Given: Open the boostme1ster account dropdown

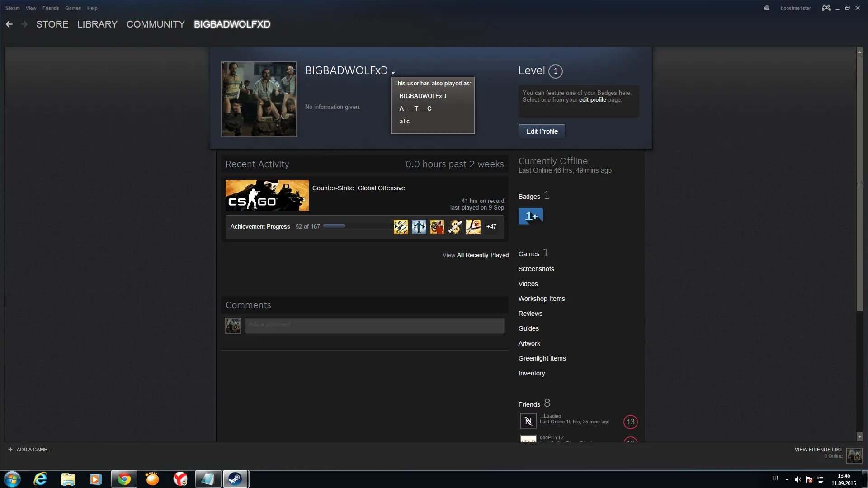Looking at the screenshot, I should 795,8.
